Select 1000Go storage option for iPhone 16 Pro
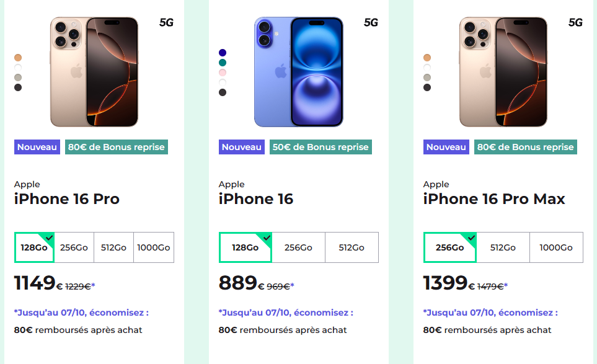This screenshot has width=597, height=364. pyautogui.click(x=154, y=247)
